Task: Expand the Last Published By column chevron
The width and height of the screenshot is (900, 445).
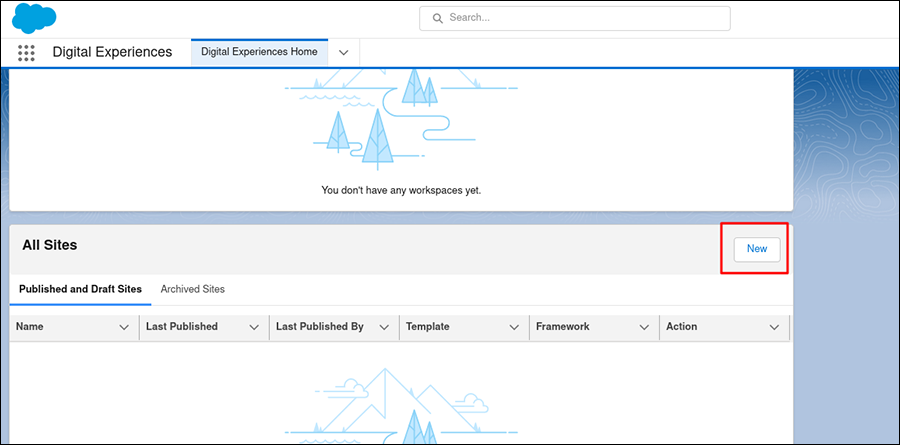Action: pos(384,327)
